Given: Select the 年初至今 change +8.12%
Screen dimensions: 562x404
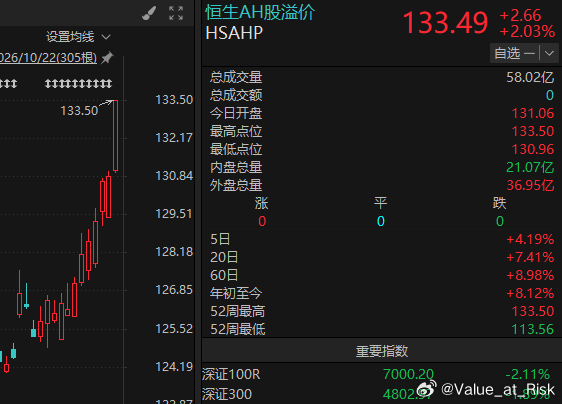Looking at the screenshot, I should click(x=530, y=293).
